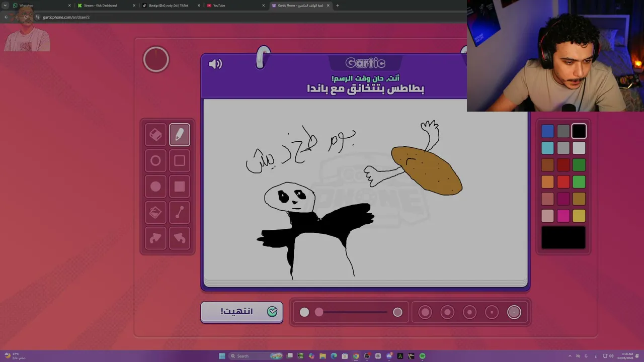This screenshot has height=362, width=644.
Task: Click the taskbar Search box
Action: pyautogui.click(x=256, y=356)
